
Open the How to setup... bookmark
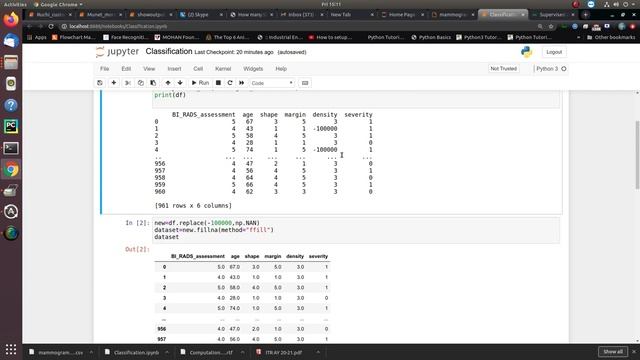[331, 37]
